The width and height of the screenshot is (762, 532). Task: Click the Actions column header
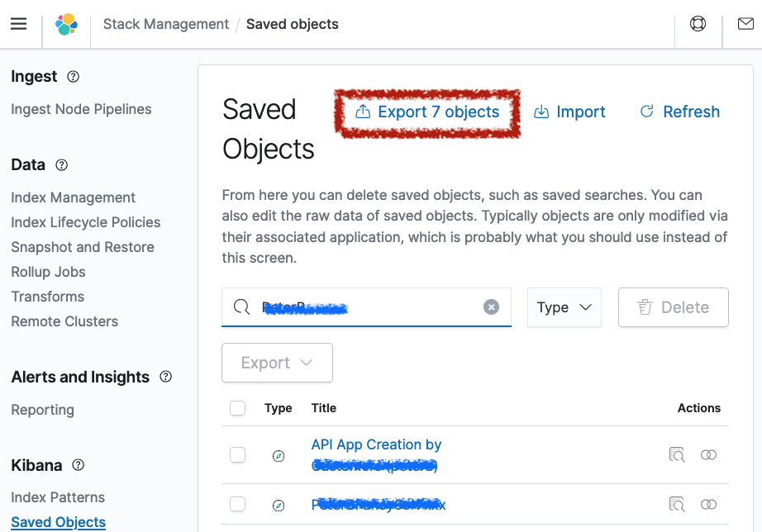699,408
